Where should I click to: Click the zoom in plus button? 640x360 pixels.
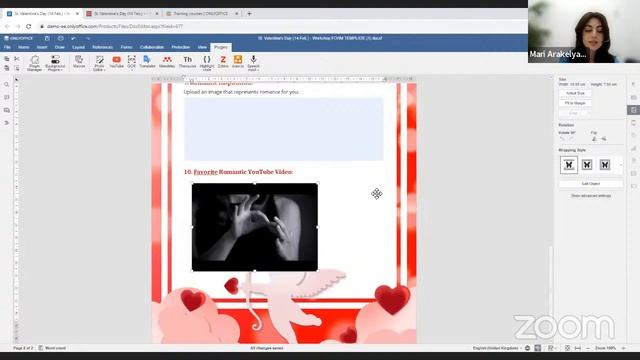pos(623,348)
